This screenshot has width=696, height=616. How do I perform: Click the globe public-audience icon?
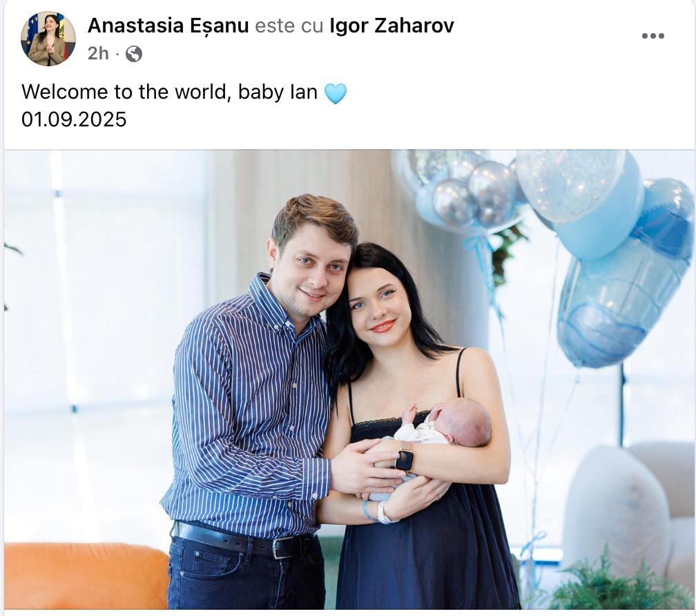134,54
